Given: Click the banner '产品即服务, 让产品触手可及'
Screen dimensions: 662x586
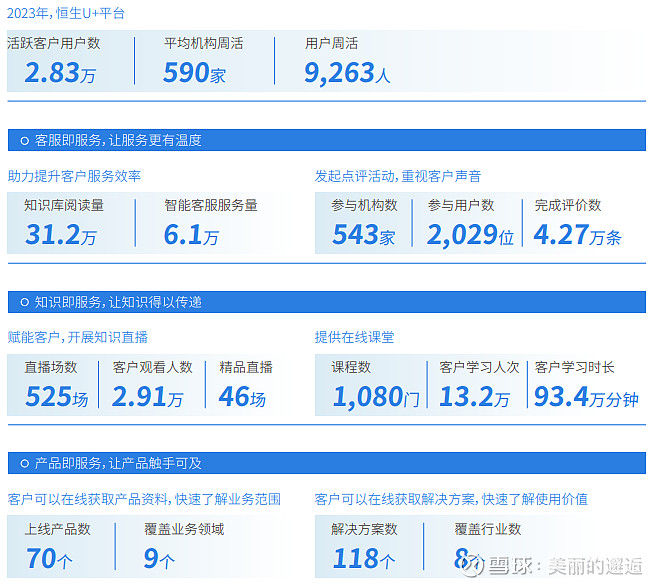Looking at the screenshot, I should [327, 463].
